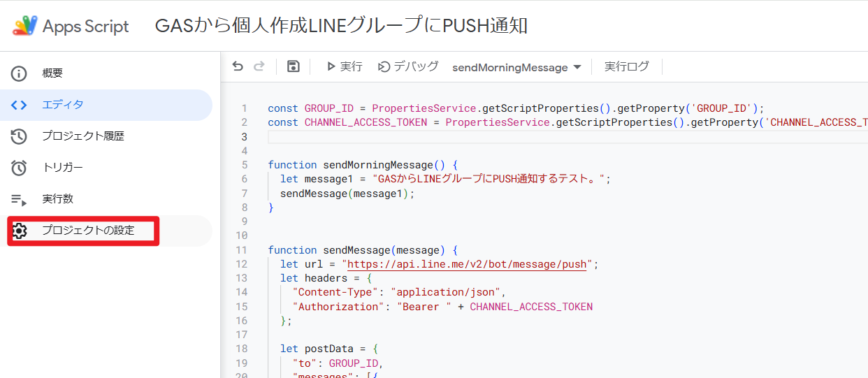
Task: Open the 実行数 executions page
Action: (x=105, y=199)
